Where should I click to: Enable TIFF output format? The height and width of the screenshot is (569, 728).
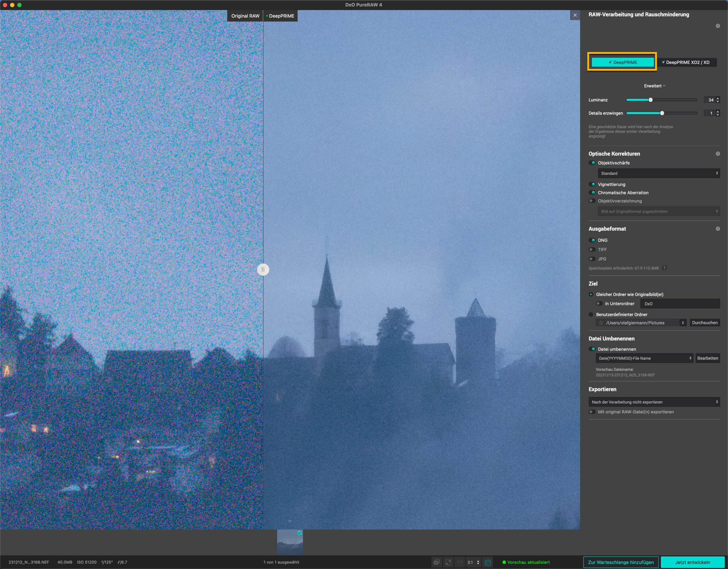pyautogui.click(x=592, y=250)
